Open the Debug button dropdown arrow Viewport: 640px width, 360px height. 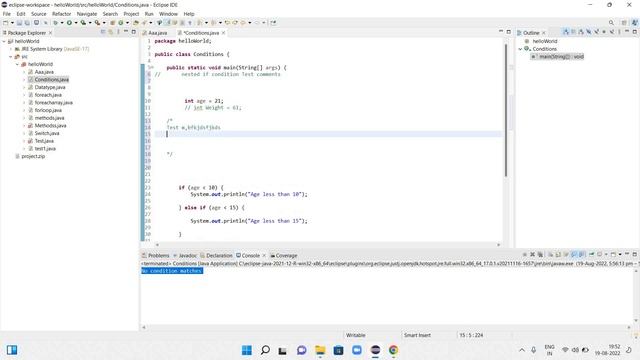tap(62, 23)
